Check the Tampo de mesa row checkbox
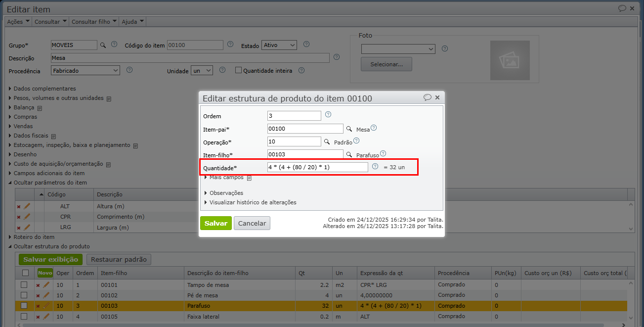Screen dimensions: 644x327 pos(24,285)
